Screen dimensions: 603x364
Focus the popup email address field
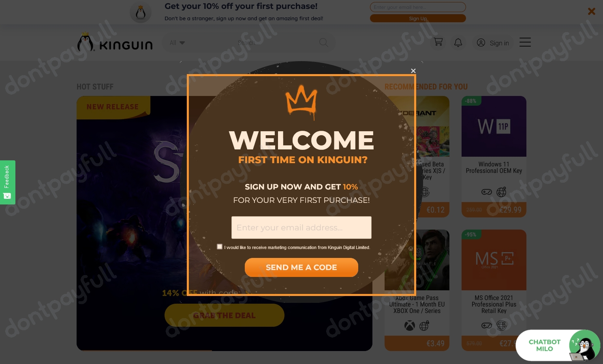pos(301,228)
